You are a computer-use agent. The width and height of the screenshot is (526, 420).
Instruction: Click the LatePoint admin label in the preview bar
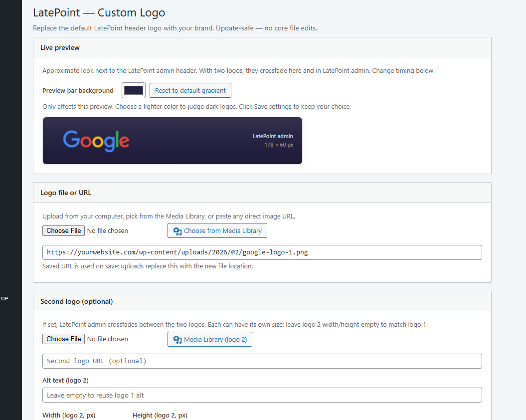click(x=273, y=136)
